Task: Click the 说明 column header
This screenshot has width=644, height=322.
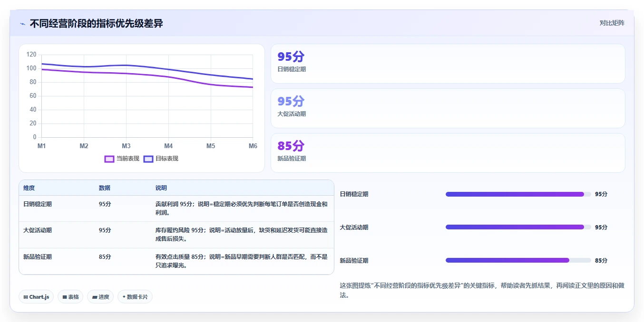Action: [x=161, y=188]
